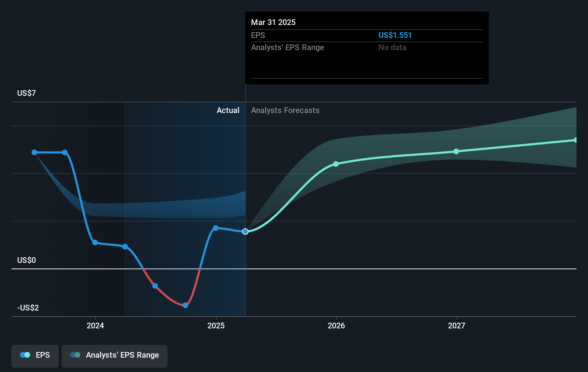Toggle the EPS legend button

click(x=35, y=356)
